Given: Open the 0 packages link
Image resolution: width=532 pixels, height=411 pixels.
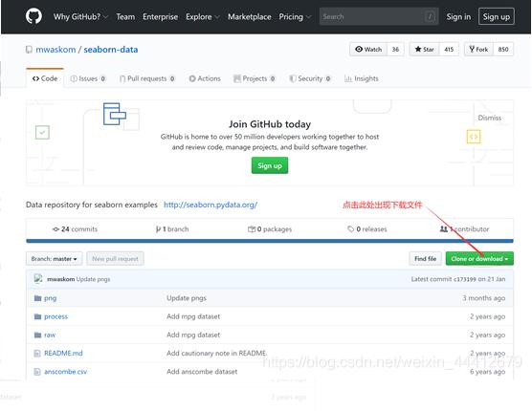Looking at the screenshot, I should 270,229.
